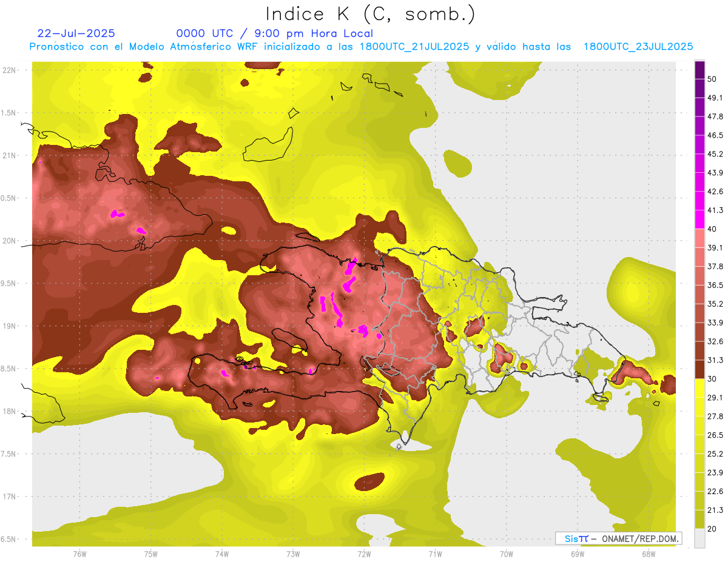The width and height of the screenshot is (728, 562).
Task: Click the '76W' longitude label
Action: (79, 554)
